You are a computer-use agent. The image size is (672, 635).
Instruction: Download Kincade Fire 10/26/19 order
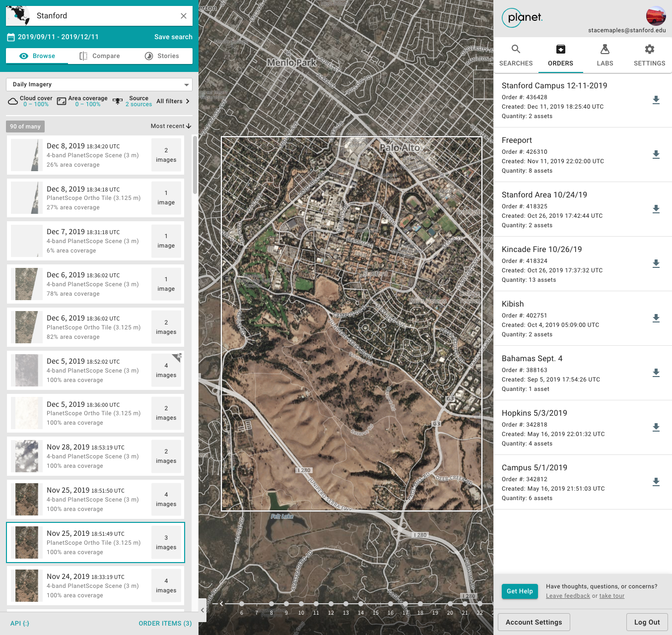(x=656, y=264)
